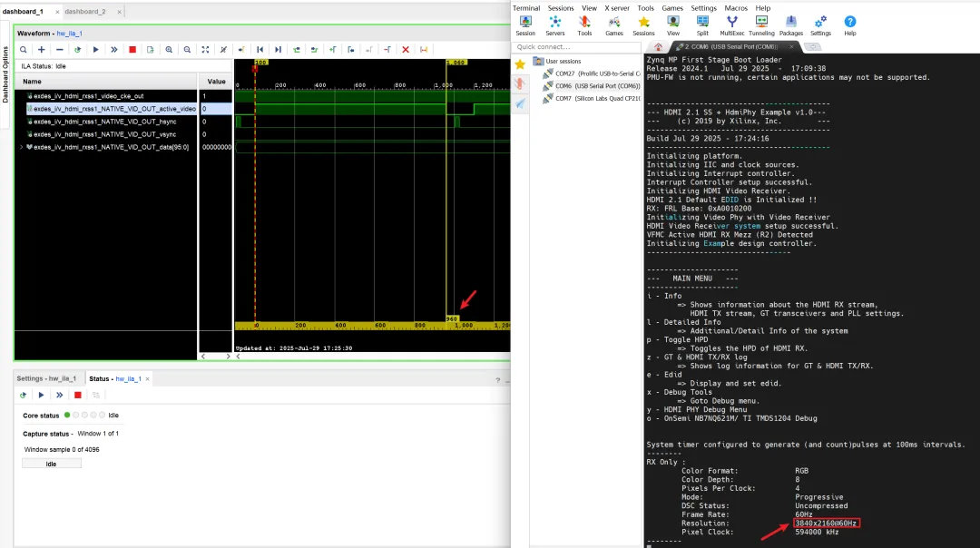Zoom out on the waveform
This screenshot has height=548, width=980.
tap(187, 49)
